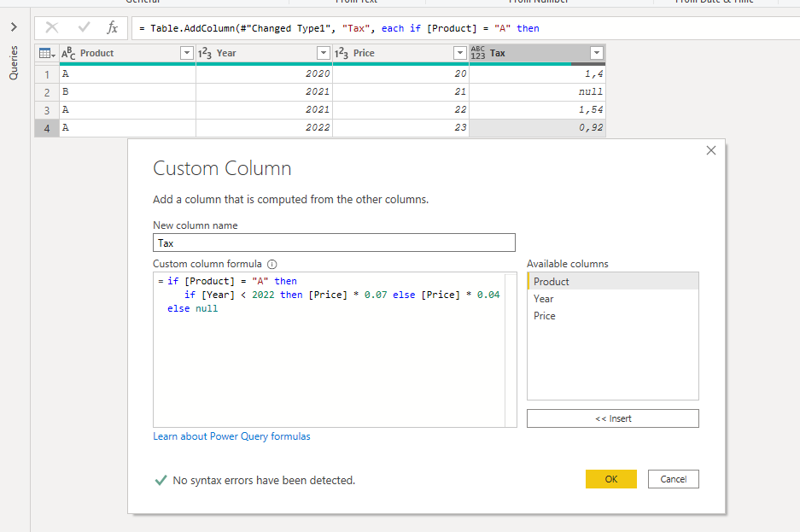
Task: Click the ABC123 type icon of Tax column
Action: tap(478, 53)
